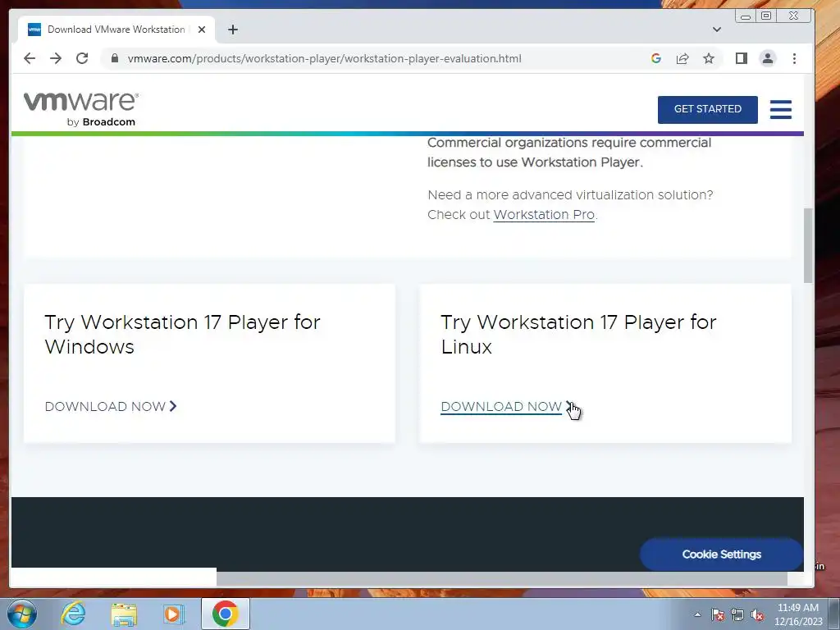Click the Try Workstation 17 Player for Linux heading
This screenshot has width=840, height=630.
click(x=578, y=335)
